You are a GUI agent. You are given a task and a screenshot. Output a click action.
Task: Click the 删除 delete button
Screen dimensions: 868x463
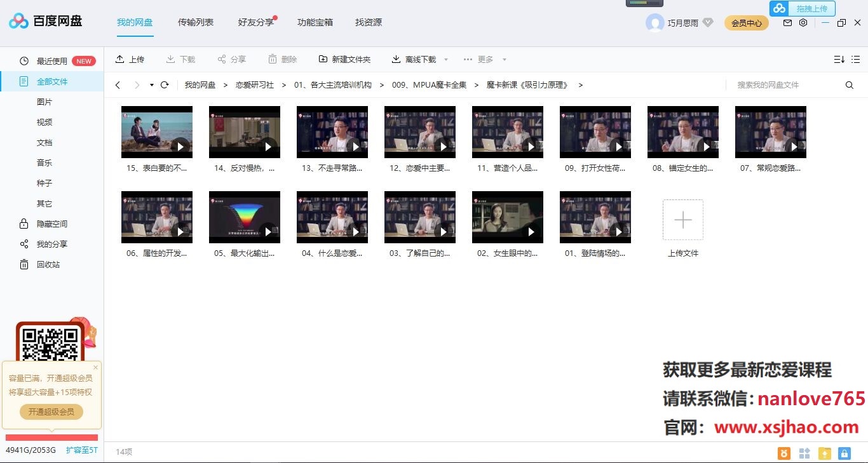(x=282, y=59)
